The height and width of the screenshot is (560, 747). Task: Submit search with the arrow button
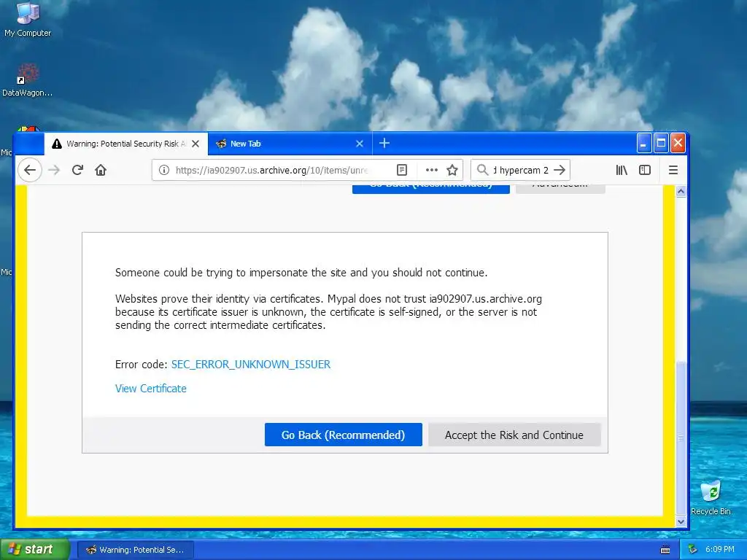point(560,170)
